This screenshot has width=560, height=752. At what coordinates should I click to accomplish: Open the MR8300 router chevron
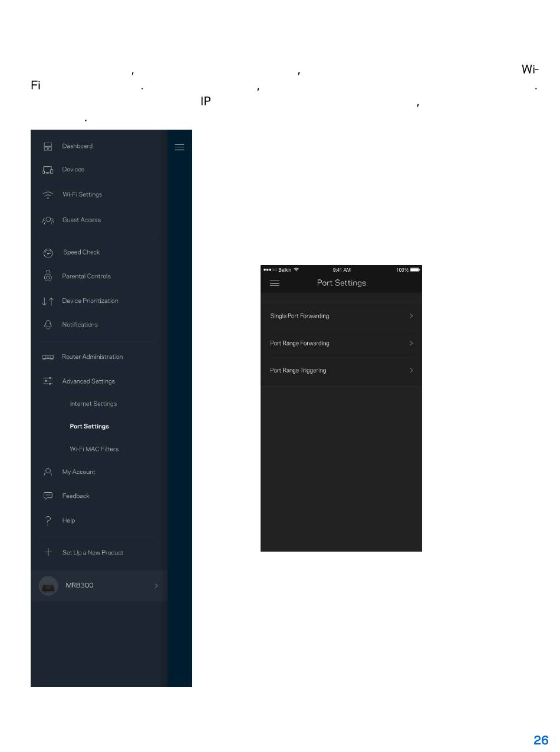tap(156, 586)
